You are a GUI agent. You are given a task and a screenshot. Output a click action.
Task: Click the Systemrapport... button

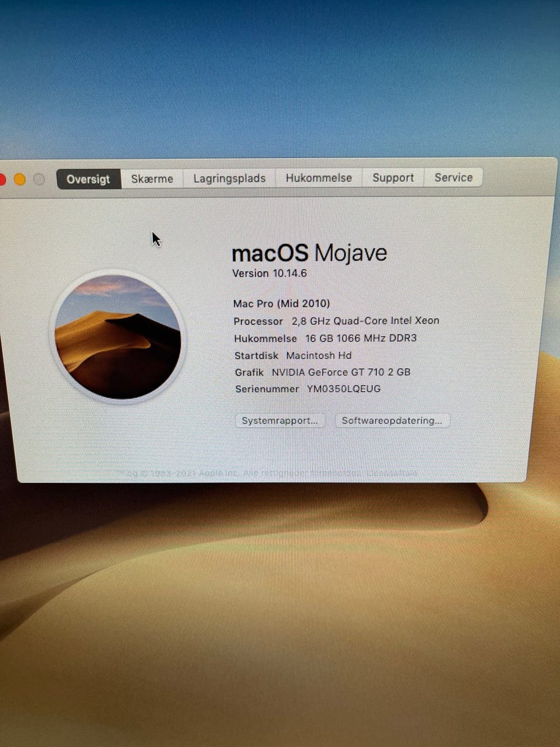[280, 421]
